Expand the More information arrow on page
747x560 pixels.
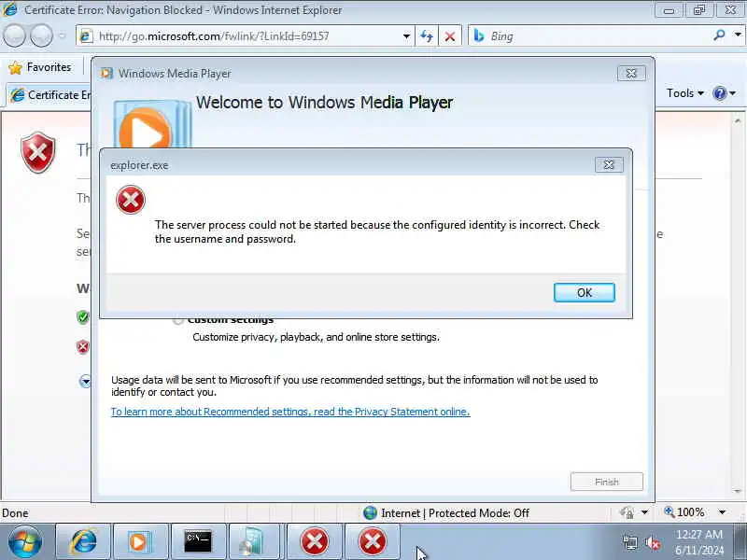pyautogui.click(x=85, y=381)
